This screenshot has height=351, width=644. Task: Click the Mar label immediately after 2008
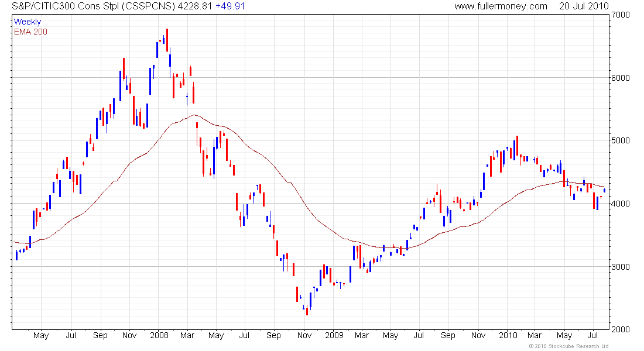(187, 335)
